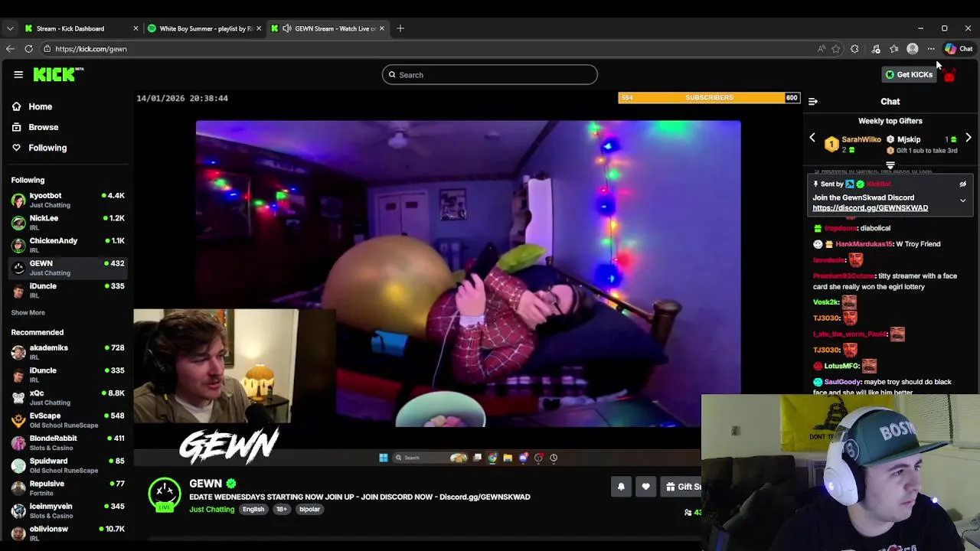
Task: Show next weekly top gifters
Action: (969, 139)
